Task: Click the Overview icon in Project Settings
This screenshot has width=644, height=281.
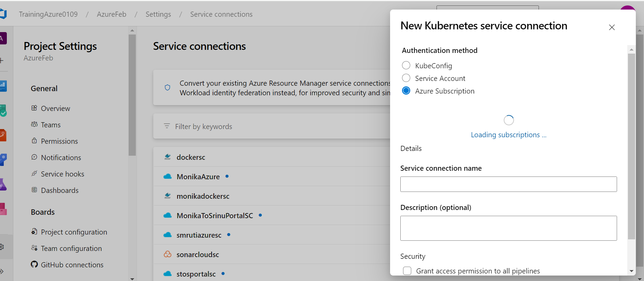Action: [34, 108]
